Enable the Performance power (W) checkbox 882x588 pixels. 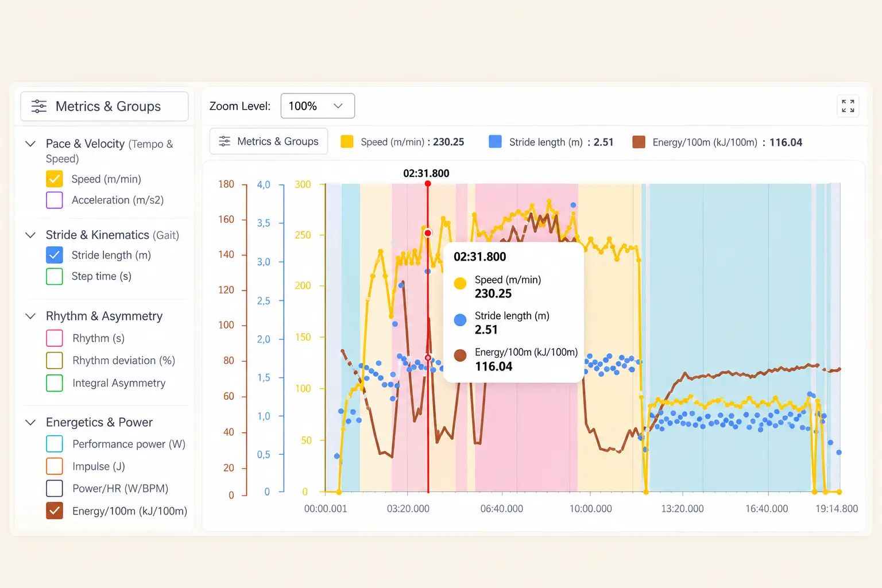[x=55, y=444]
